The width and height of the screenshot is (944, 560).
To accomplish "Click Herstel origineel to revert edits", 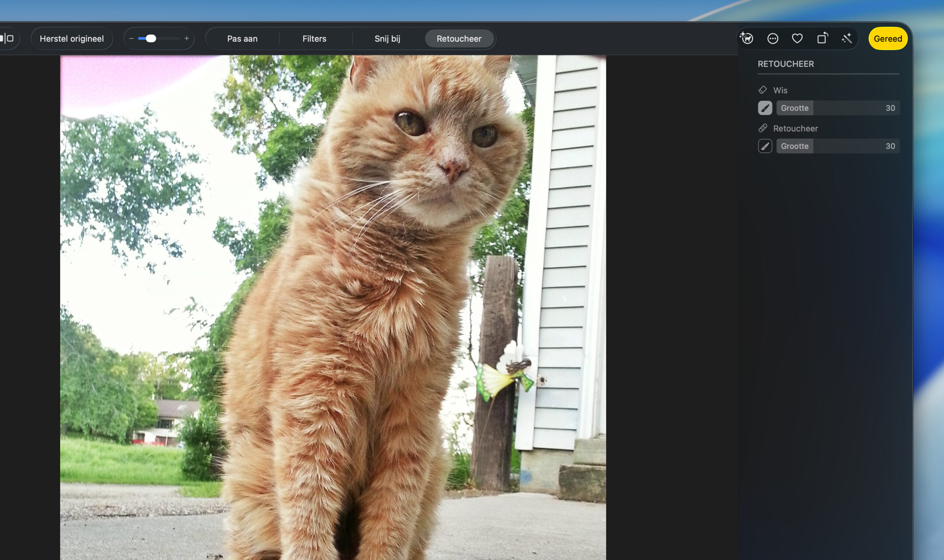I will click(x=72, y=38).
